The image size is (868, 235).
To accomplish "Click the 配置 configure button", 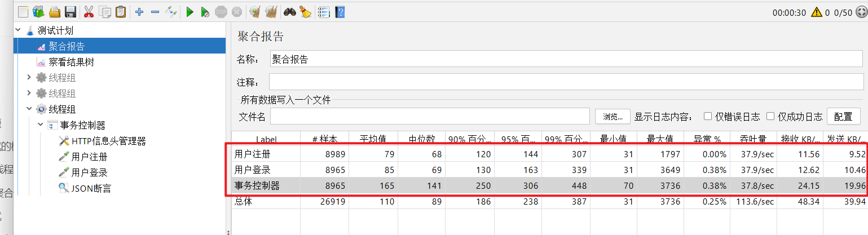I will [x=843, y=117].
